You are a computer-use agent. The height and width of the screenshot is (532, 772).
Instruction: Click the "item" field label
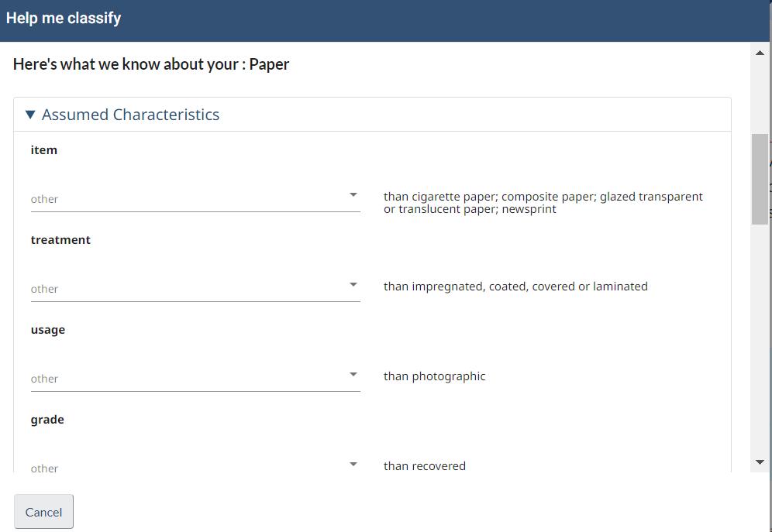point(44,150)
